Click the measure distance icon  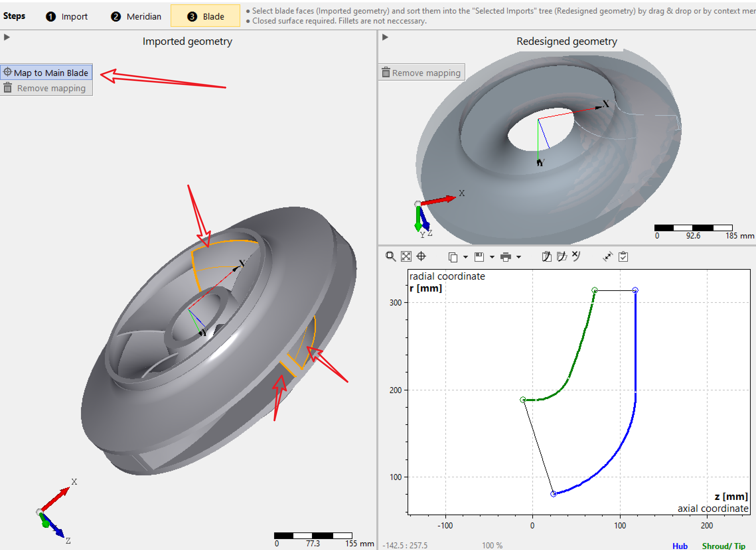click(x=608, y=256)
